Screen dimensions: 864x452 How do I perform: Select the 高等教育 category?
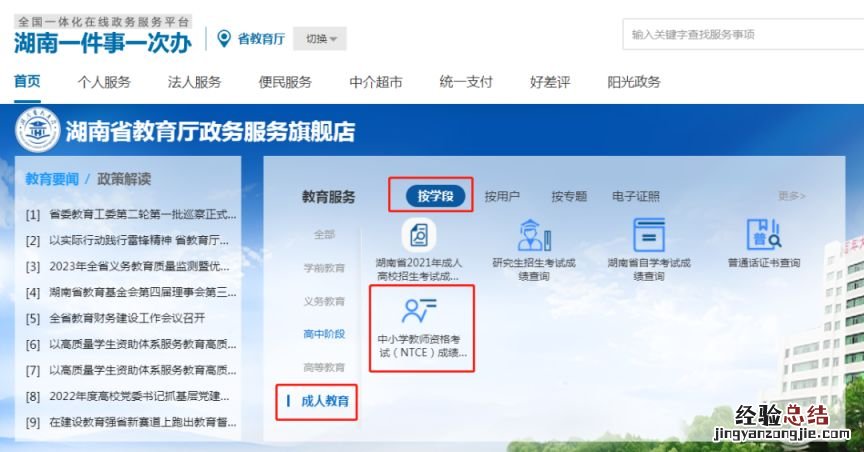click(x=324, y=367)
